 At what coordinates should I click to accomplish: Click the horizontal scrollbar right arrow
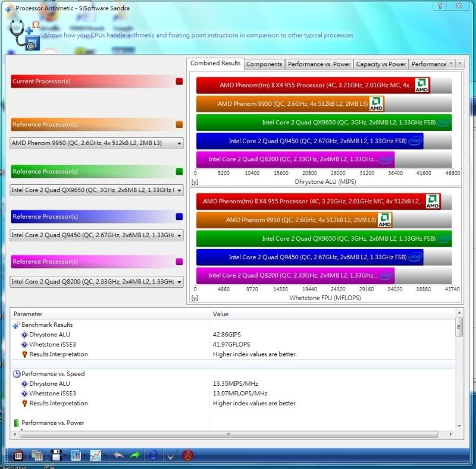450,435
